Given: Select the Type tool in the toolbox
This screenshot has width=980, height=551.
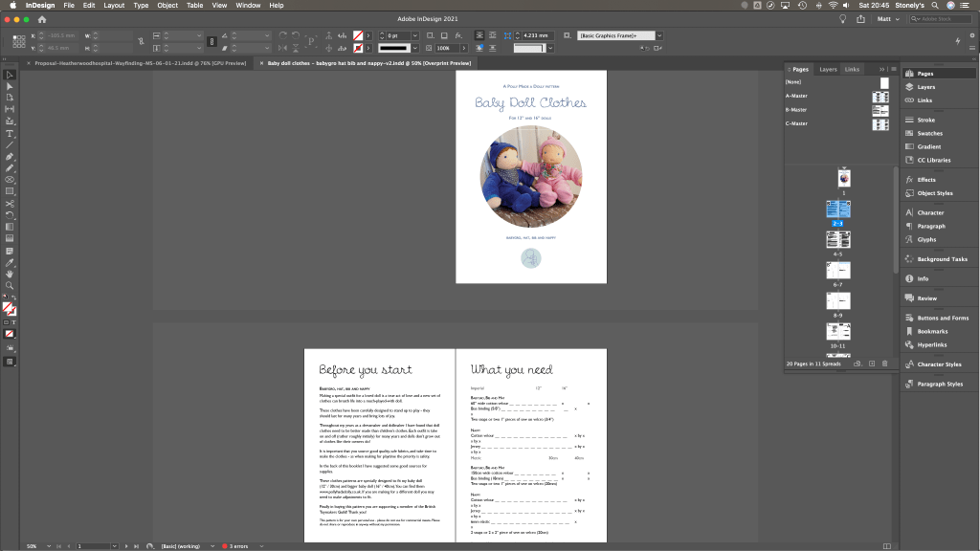Looking at the screenshot, I should (10, 134).
